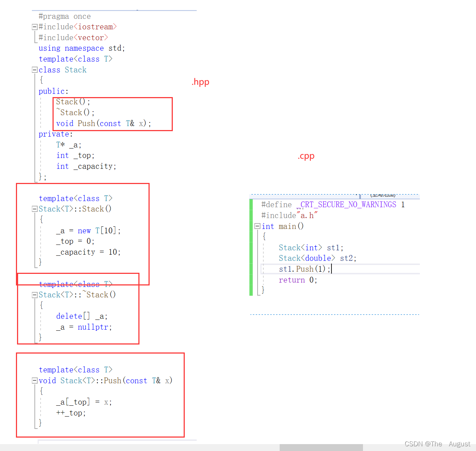The width and height of the screenshot is (476, 451).
Task: Click the '_a = new T[10];' statement
Action: [88, 231]
